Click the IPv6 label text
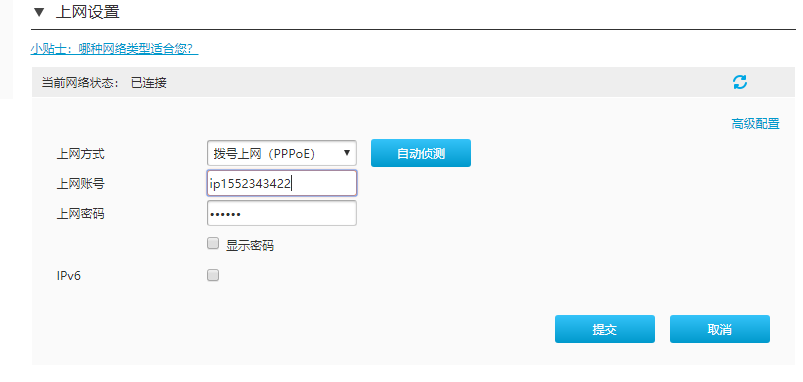 (69, 276)
